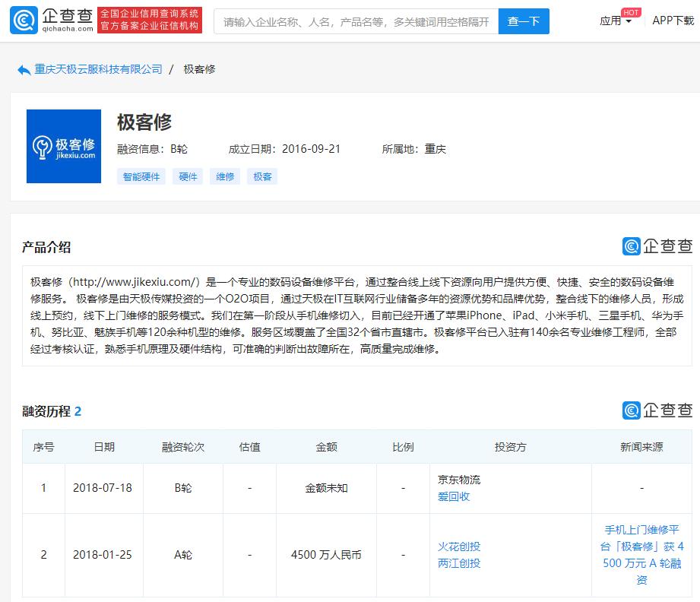The image size is (700, 602).
Task: Click the back arrow beside the company name
Action: (x=24, y=69)
